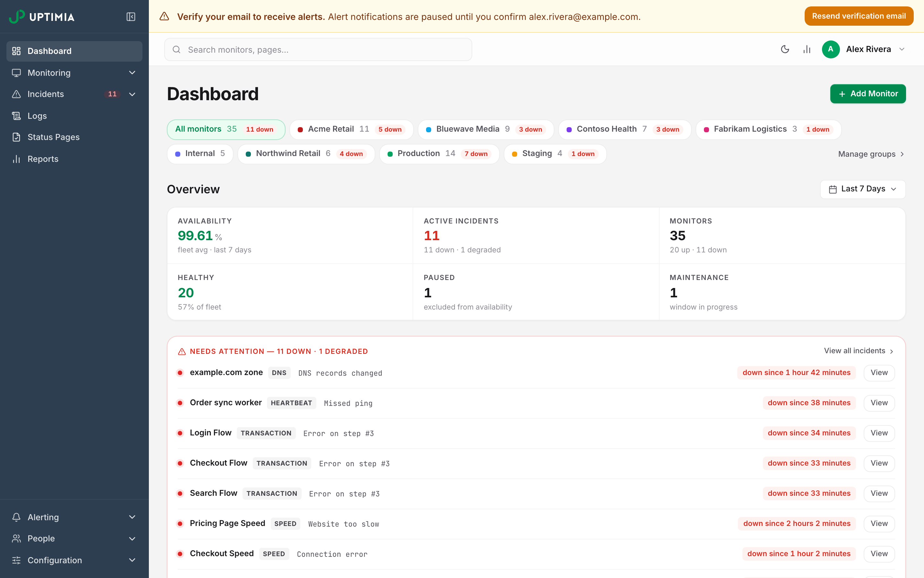The width and height of the screenshot is (924, 578).
Task: Toggle dark mode moon icon
Action: click(785, 49)
